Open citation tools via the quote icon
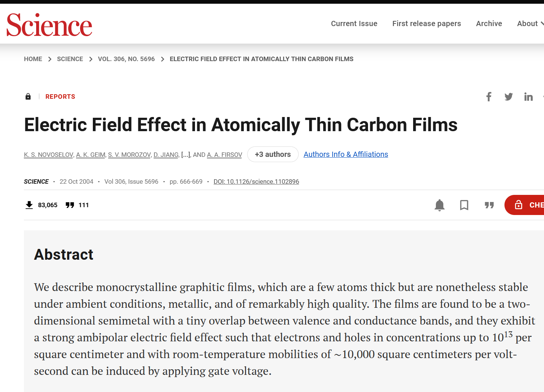Screen dimensions: 544x392 tap(489, 205)
